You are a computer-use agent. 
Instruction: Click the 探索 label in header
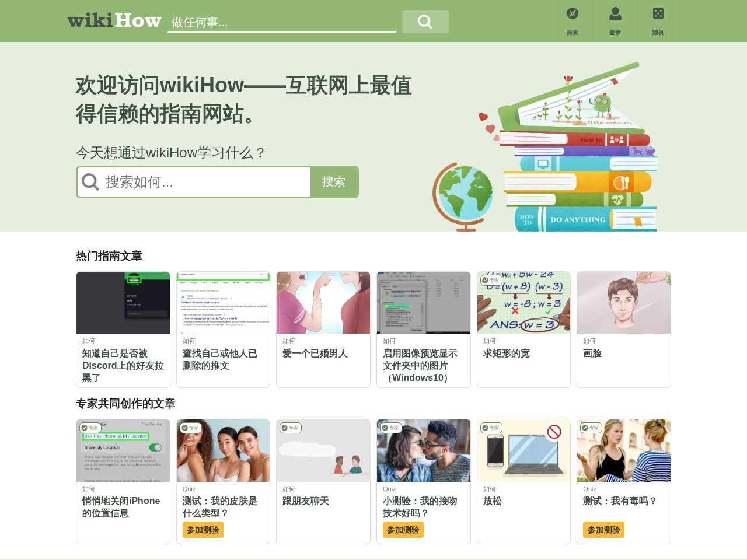click(x=573, y=33)
